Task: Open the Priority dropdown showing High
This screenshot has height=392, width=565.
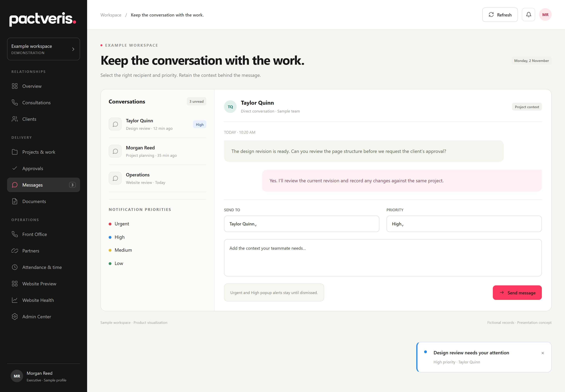Action: 464,224
